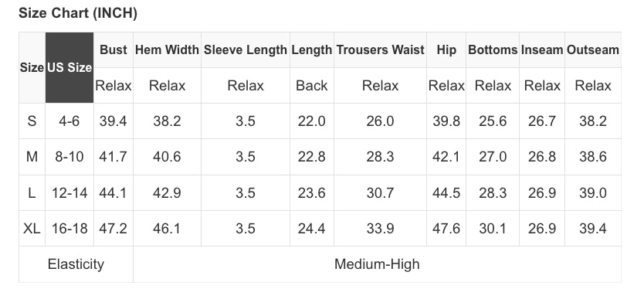644x306 pixels.
Task: Click the Hem Width column header
Action: click(167, 49)
